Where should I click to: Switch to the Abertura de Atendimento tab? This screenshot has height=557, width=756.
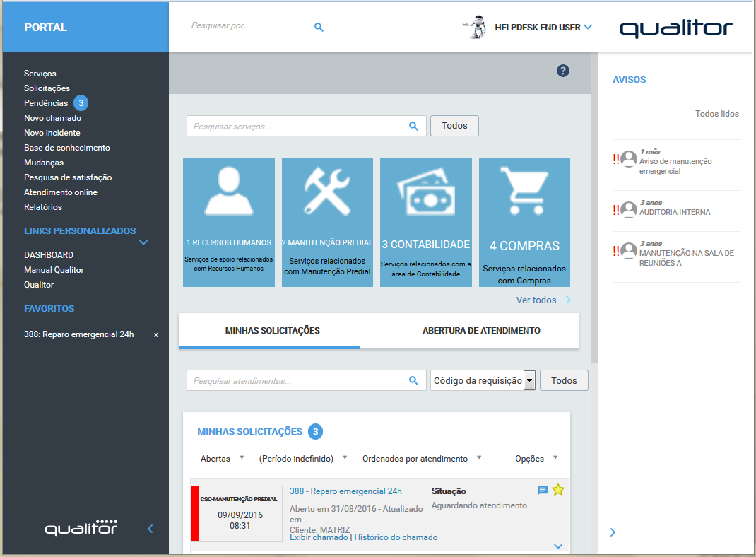[x=481, y=331]
